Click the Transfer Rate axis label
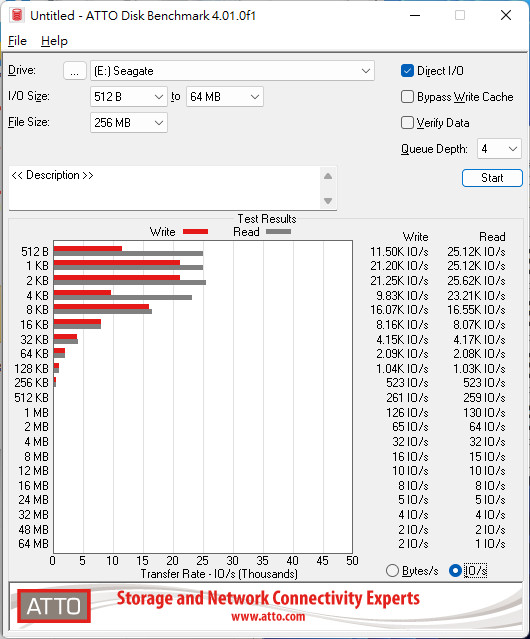 (x=219, y=574)
